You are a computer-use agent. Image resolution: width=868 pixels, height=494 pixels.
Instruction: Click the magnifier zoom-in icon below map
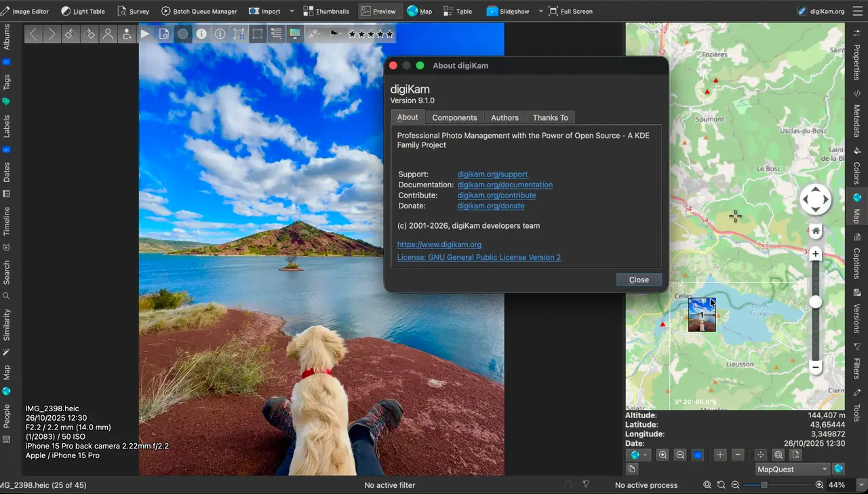663,455
